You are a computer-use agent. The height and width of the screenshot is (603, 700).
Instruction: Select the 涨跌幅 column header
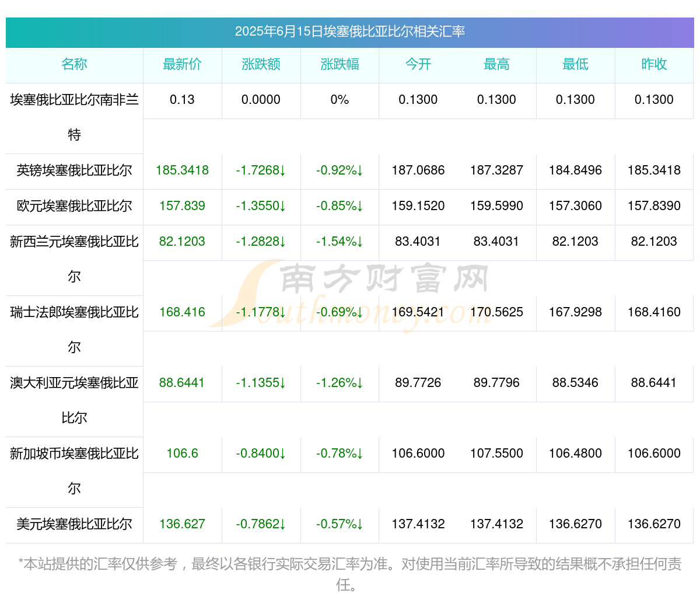click(x=339, y=64)
